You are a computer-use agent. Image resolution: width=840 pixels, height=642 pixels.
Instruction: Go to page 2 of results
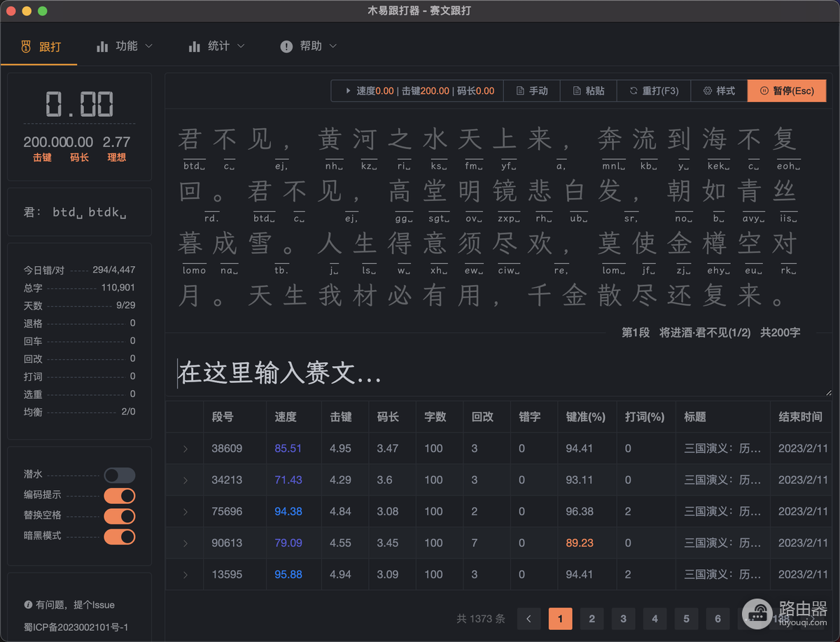point(592,619)
